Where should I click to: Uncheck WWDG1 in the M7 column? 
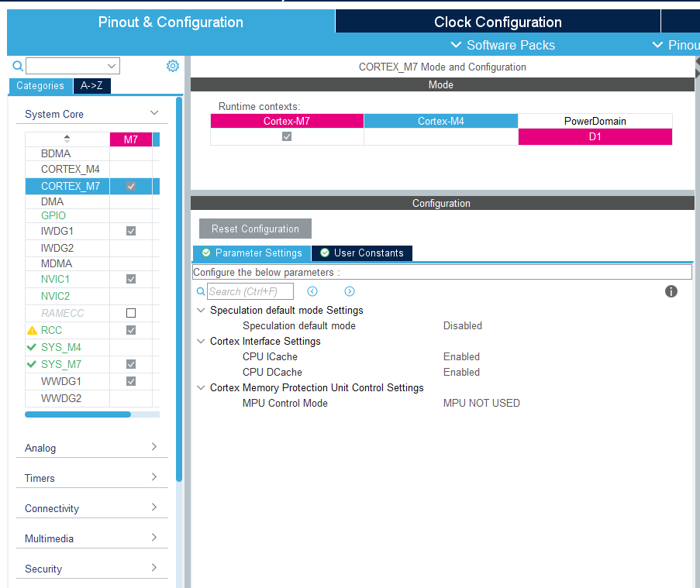pyautogui.click(x=130, y=381)
